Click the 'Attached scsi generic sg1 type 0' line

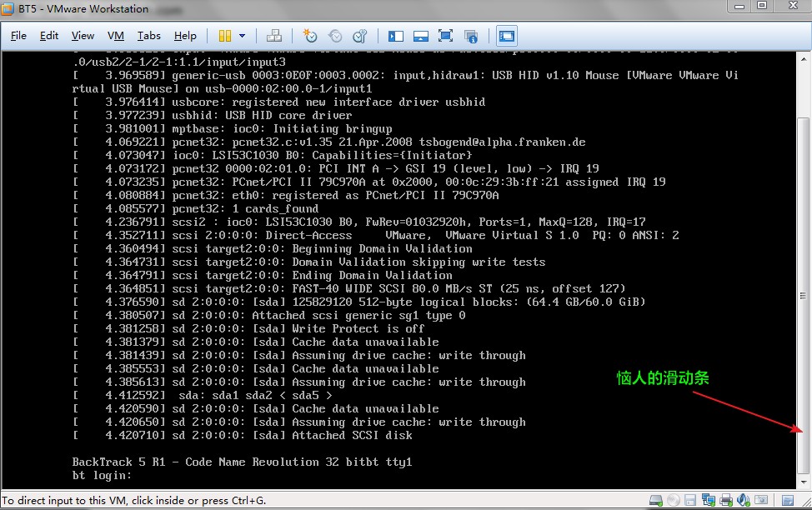pyautogui.click(x=268, y=315)
